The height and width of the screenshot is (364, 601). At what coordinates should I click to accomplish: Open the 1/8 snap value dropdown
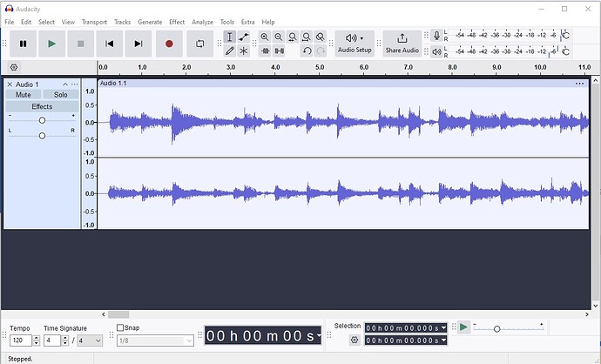click(x=155, y=340)
